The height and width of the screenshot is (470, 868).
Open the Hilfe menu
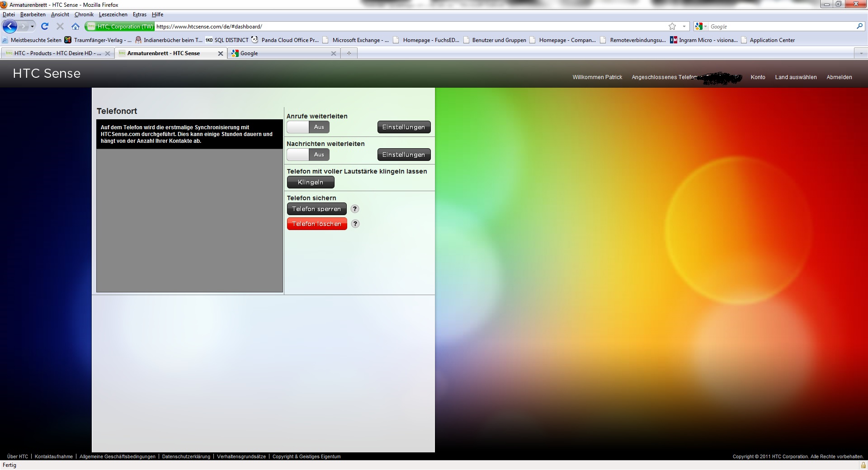pos(157,14)
